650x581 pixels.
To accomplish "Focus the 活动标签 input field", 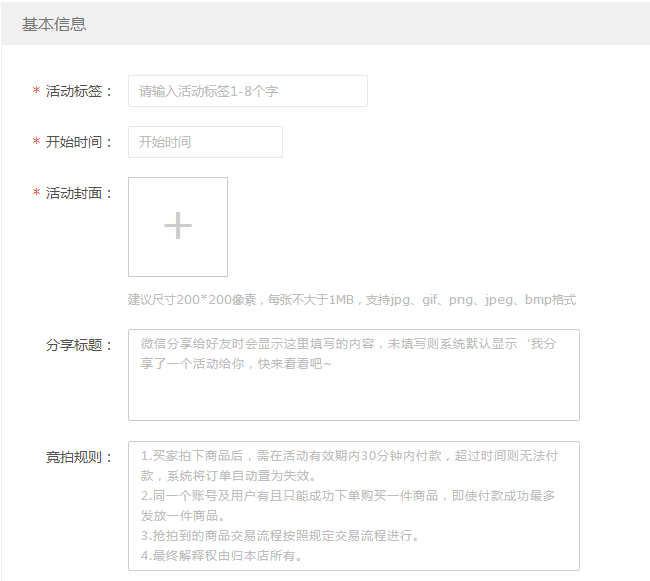I will coord(247,91).
